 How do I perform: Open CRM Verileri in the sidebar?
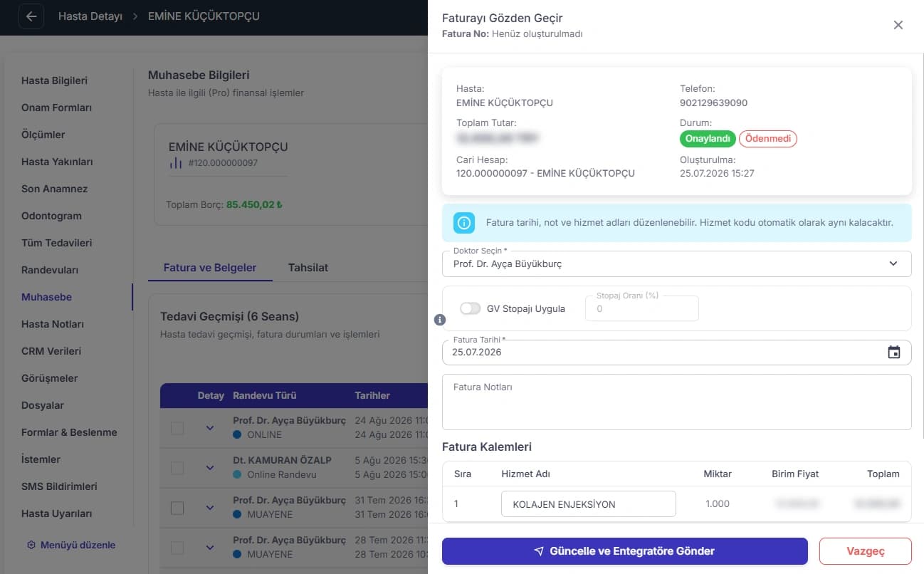(x=51, y=351)
